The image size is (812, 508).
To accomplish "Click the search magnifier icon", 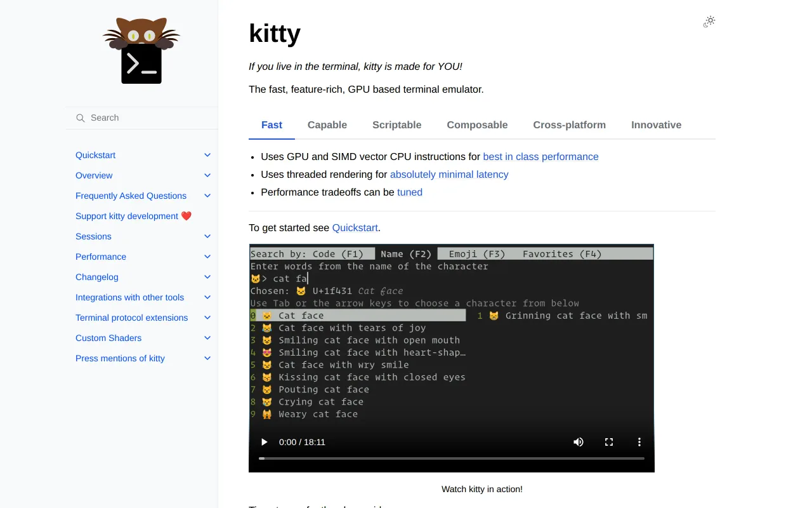I will (81, 118).
